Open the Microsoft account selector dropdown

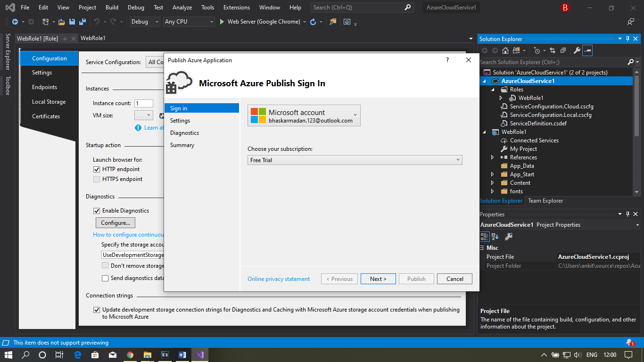(x=304, y=115)
